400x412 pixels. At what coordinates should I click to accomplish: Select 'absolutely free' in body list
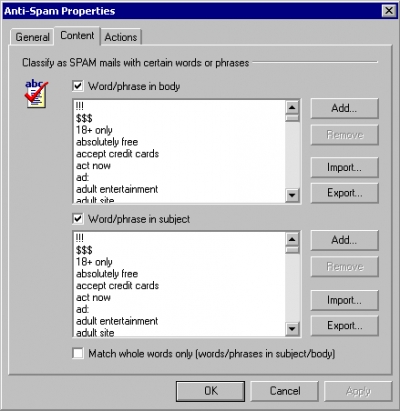pos(107,142)
